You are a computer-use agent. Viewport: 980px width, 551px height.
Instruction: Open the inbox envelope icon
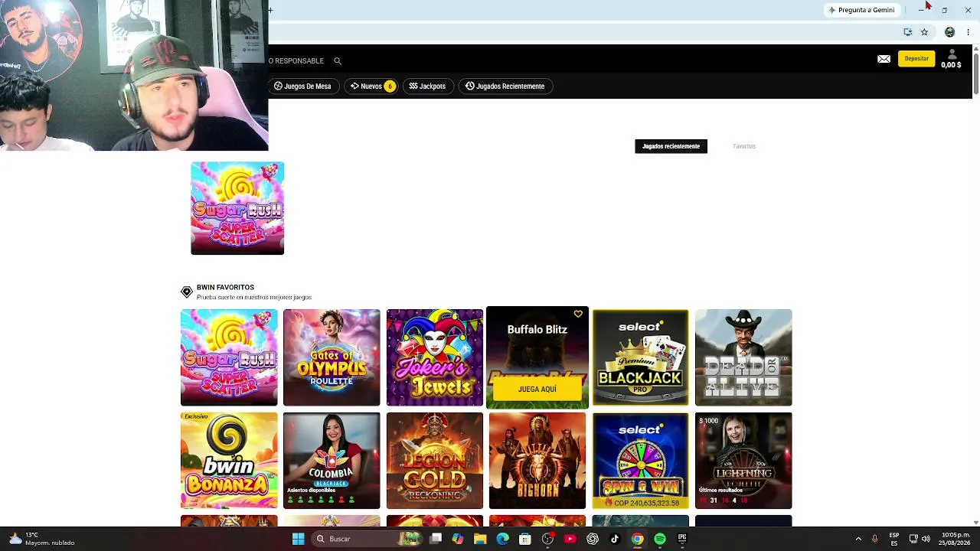click(884, 59)
